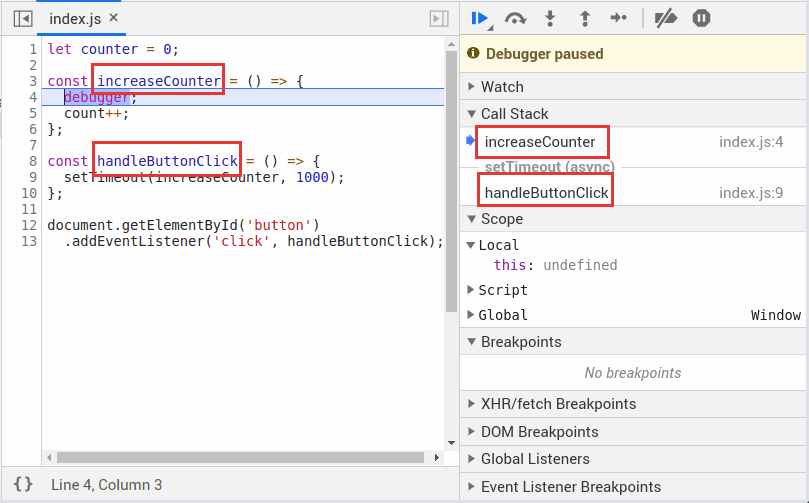Collapse the Call Stack section
This screenshot has height=503, width=809.
pyautogui.click(x=514, y=114)
